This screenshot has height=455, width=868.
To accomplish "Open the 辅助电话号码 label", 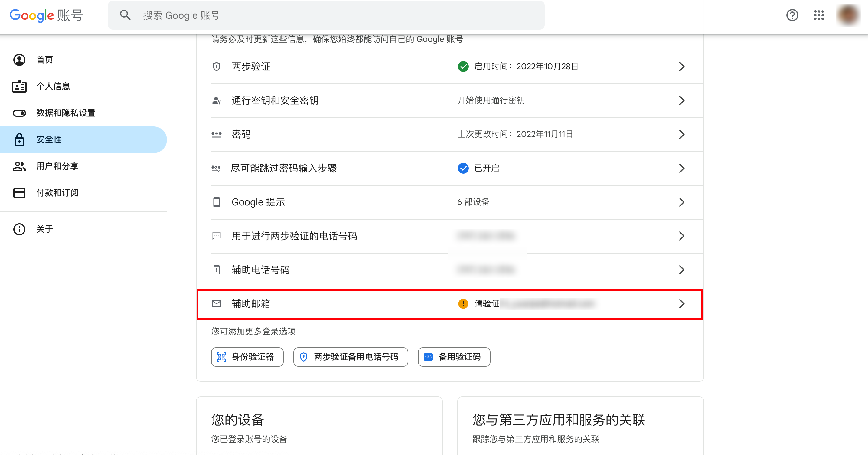I will (260, 270).
